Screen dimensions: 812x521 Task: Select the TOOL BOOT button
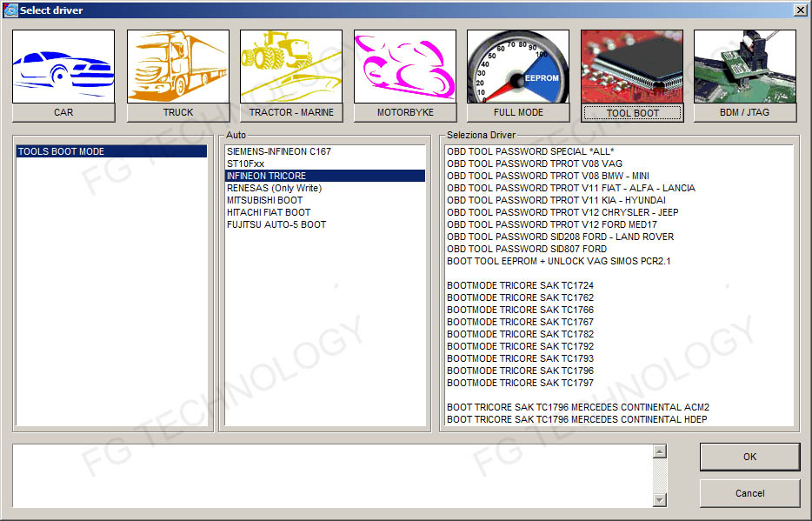coord(632,113)
